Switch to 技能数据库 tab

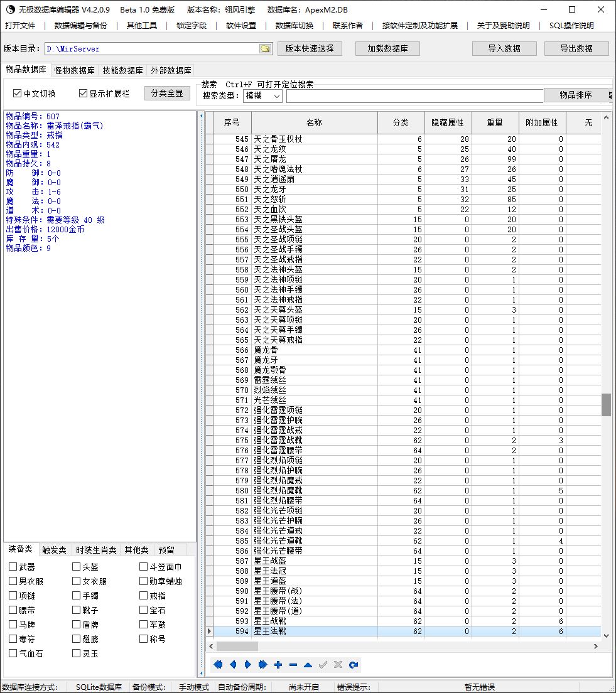(122, 70)
